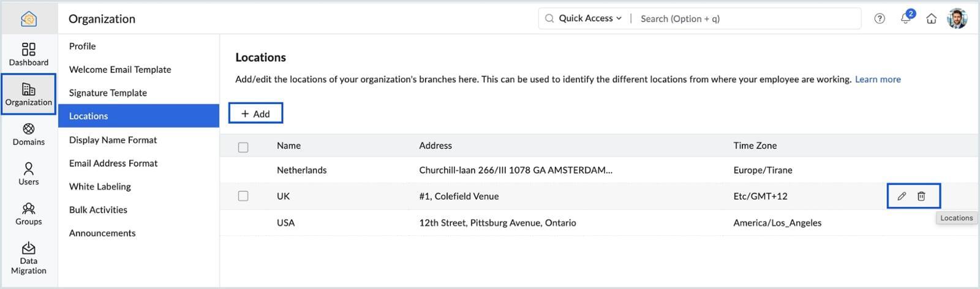Click the home icon in header
The image size is (980, 289).
pos(931,18)
